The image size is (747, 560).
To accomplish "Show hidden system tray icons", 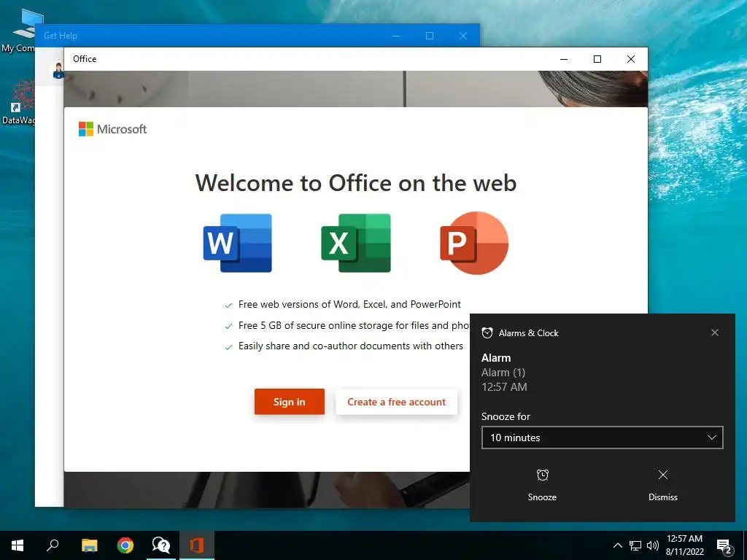I will coord(617,545).
